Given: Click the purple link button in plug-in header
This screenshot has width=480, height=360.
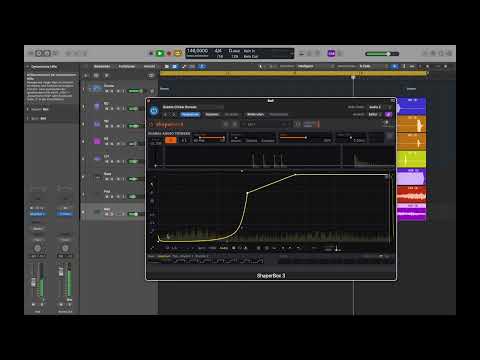Looking at the screenshot, I should [388, 114].
